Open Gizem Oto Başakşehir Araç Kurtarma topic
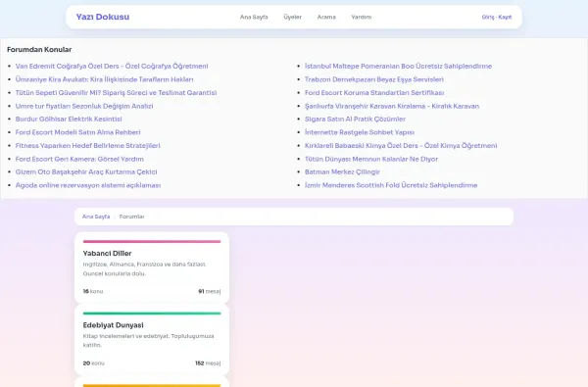 pos(86,171)
